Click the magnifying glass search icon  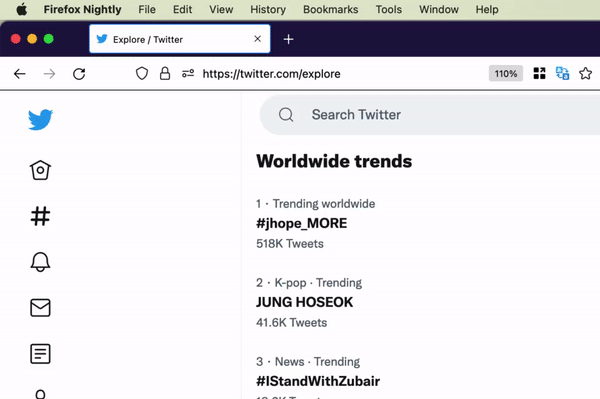tap(286, 114)
